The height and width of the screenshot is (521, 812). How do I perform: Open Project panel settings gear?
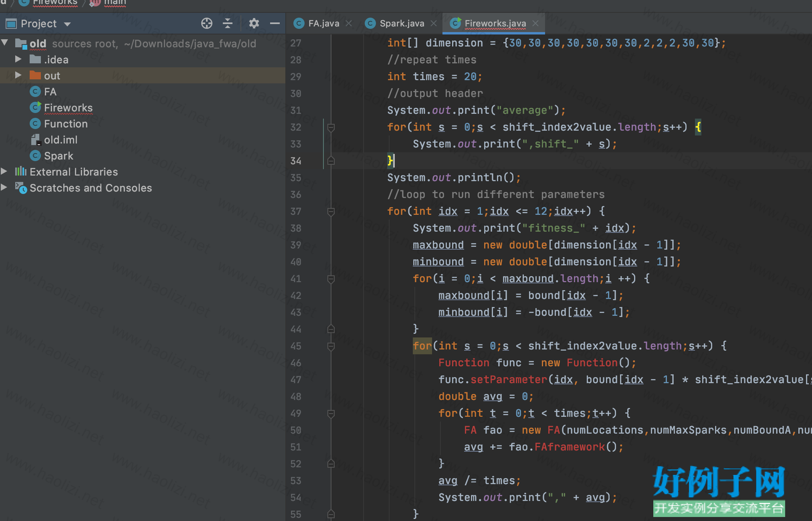coord(254,24)
